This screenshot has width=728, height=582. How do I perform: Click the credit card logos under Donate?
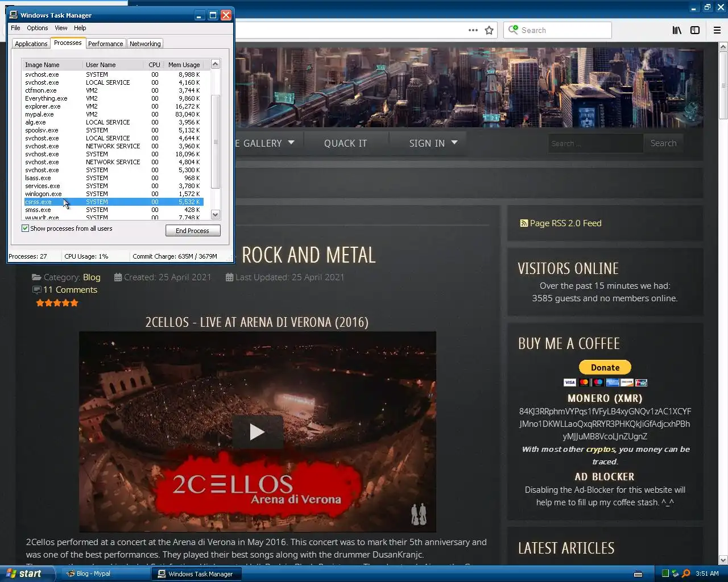click(x=605, y=383)
